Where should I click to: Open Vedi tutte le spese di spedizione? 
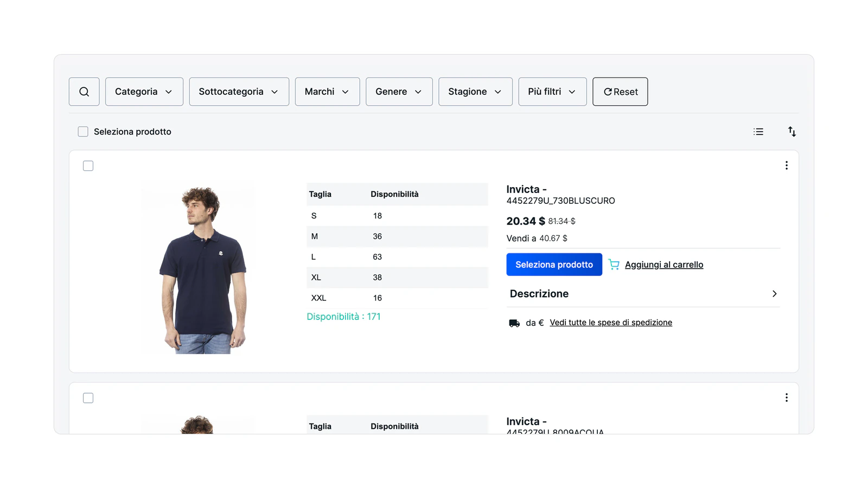(x=611, y=323)
